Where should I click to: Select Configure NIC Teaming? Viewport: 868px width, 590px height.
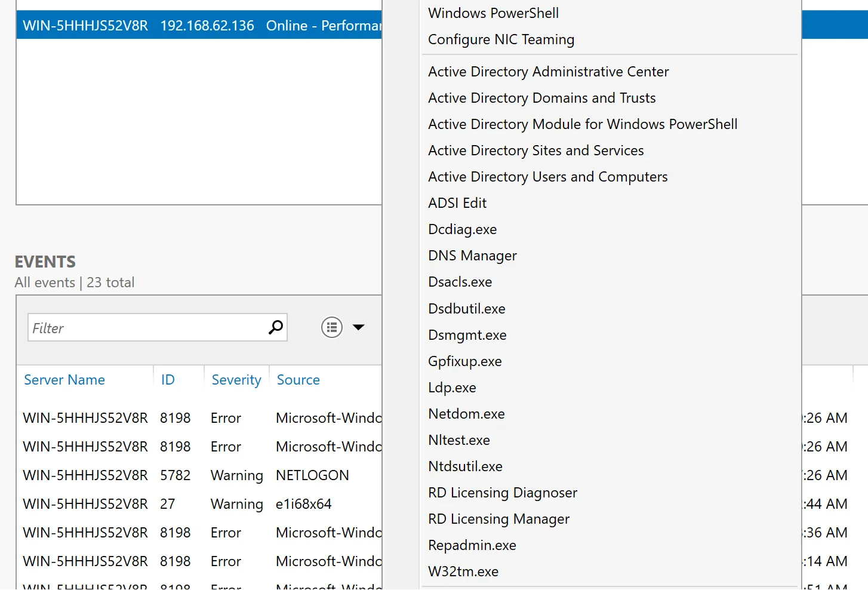pos(501,39)
